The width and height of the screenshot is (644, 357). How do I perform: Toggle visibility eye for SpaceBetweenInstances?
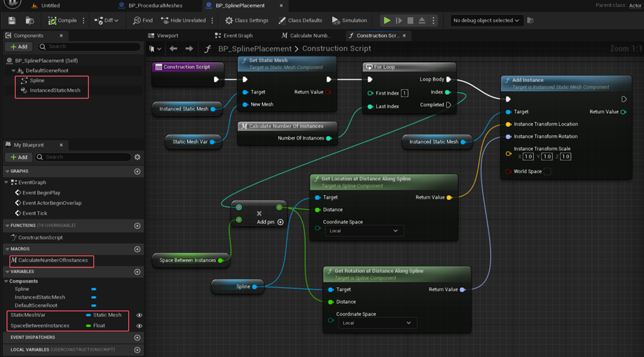coord(139,326)
